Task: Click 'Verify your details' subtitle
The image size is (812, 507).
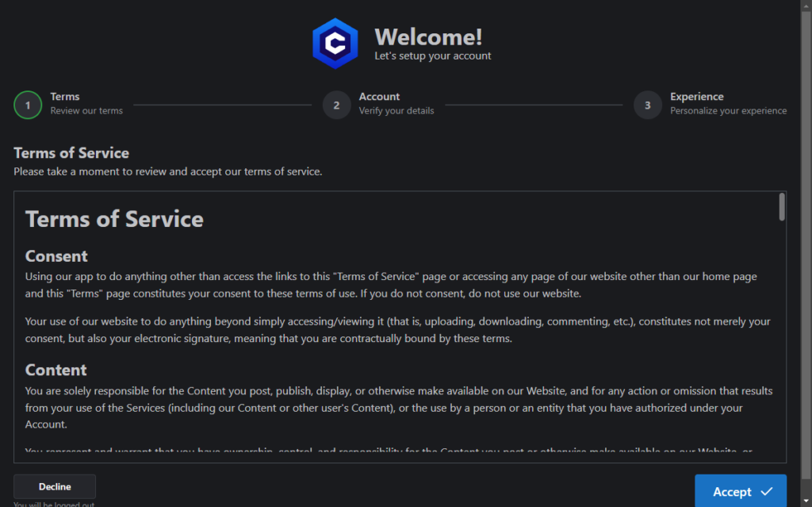Action: (x=396, y=110)
